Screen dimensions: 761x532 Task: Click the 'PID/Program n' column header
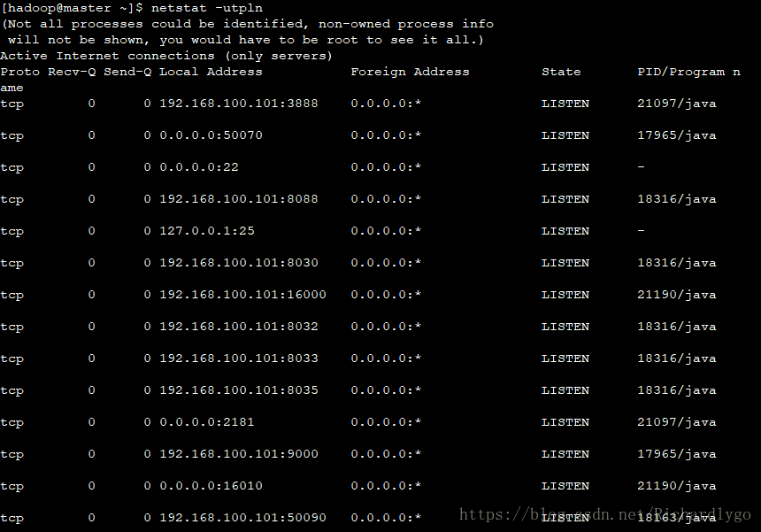coord(688,72)
